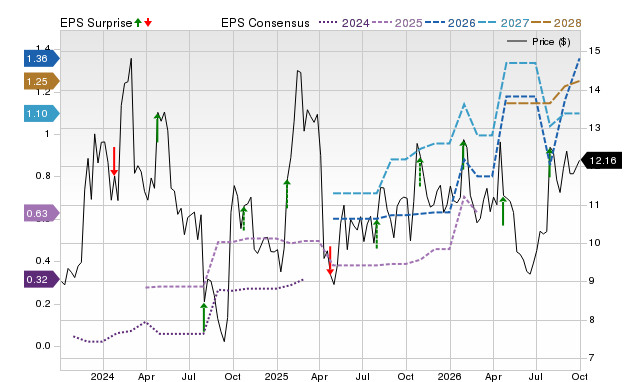Click the 15 price axis label
The image size is (640, 382).
594,51
